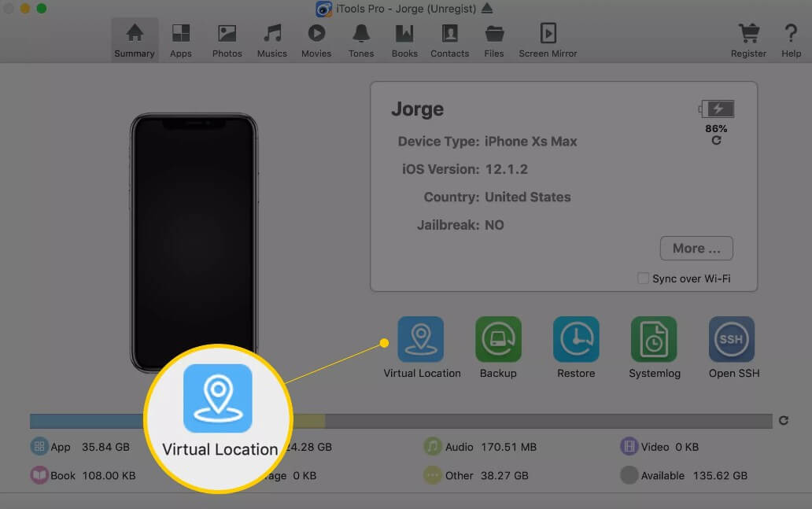Click the App storage legend icon
Image resolution: width=812 pixels, height=509 pixels.
39,446
